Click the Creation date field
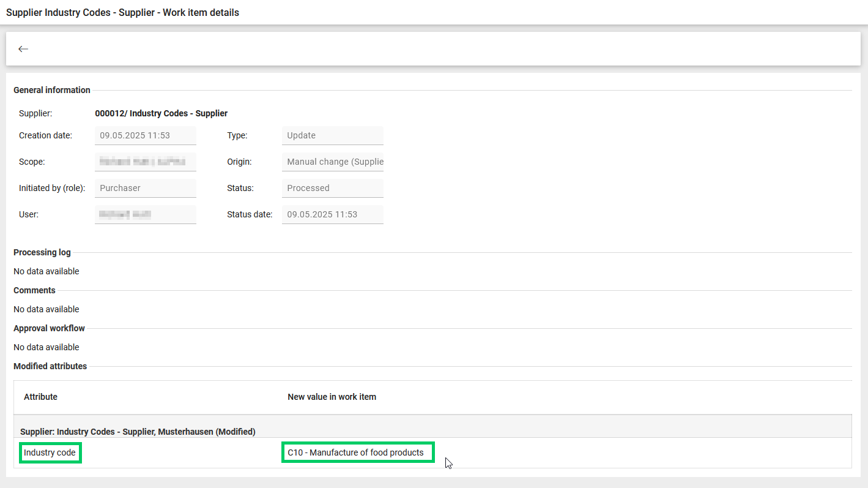This screenshot has width=868, height=488. 145,135
